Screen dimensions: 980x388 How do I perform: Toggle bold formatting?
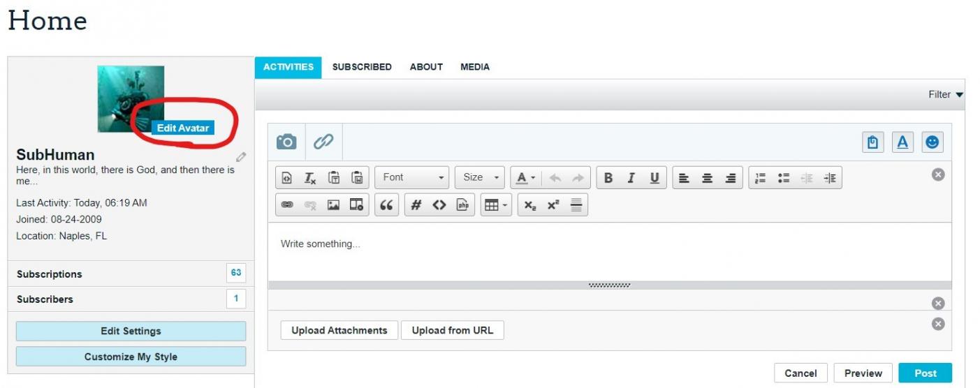608,178
